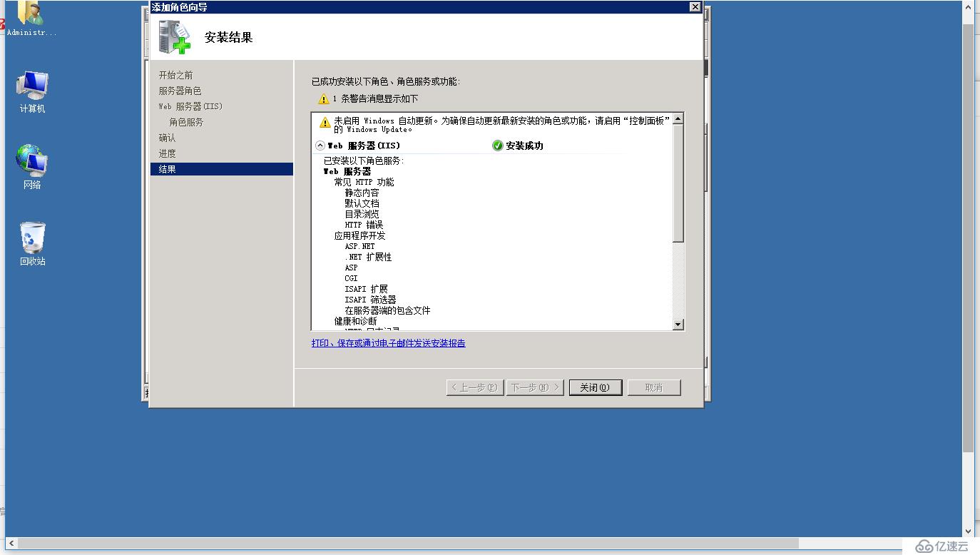
Task: Select 进度 step in wizard sidebar
Action: (167, 153)
